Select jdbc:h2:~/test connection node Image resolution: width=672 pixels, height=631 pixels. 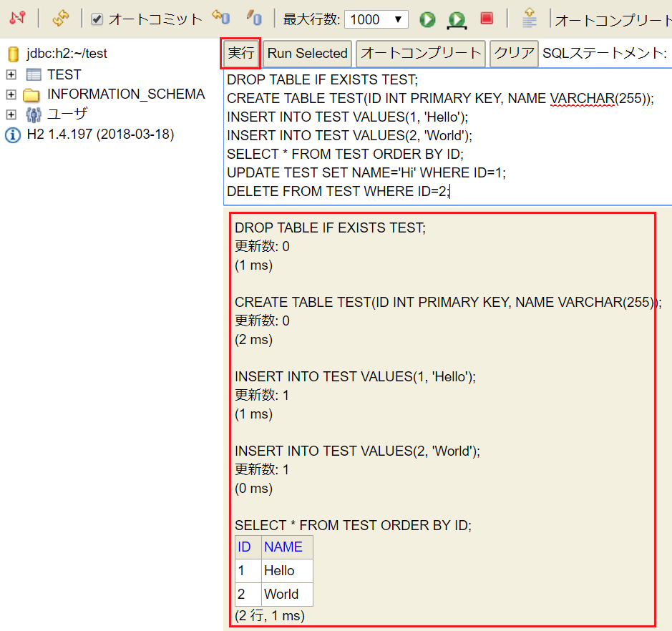[x=67, y=54]
